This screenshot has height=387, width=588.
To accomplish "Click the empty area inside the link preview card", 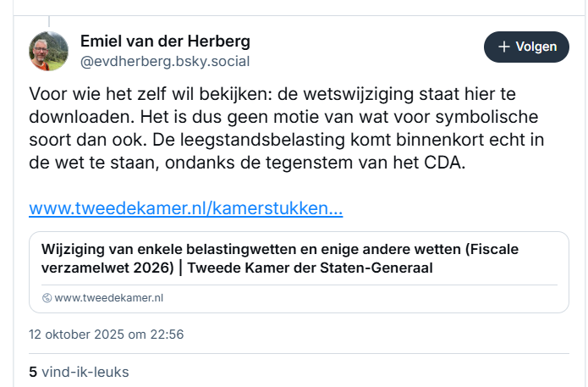I will pyautogui.click(x=381, y=298).
